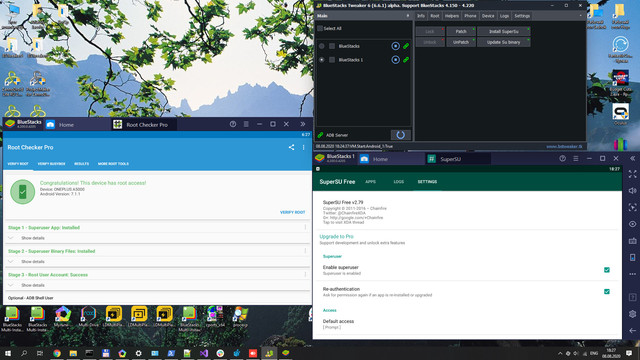
Task: Open hamburger menu in BlueStacks 1 window
Action: point(576,158)
